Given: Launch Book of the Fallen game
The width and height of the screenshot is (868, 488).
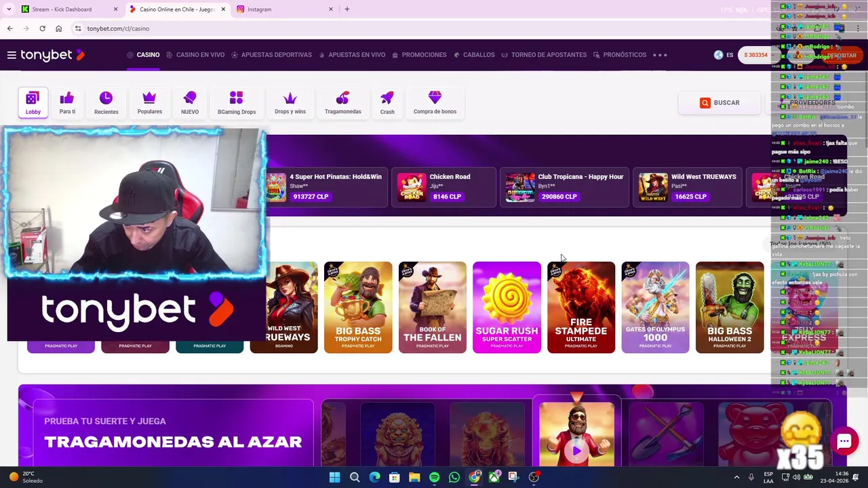Looking at the screenshot, I should 433,307.
